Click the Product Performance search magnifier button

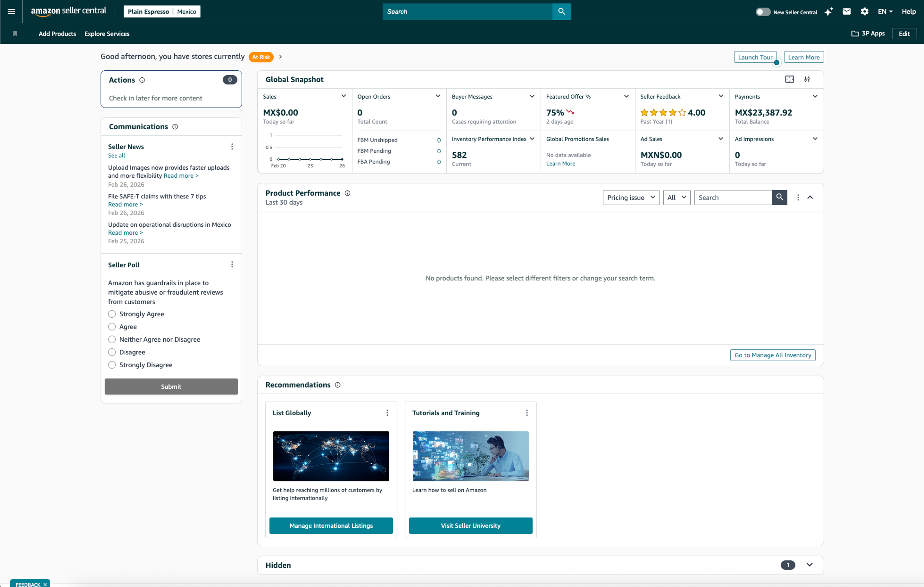point(779,197)
